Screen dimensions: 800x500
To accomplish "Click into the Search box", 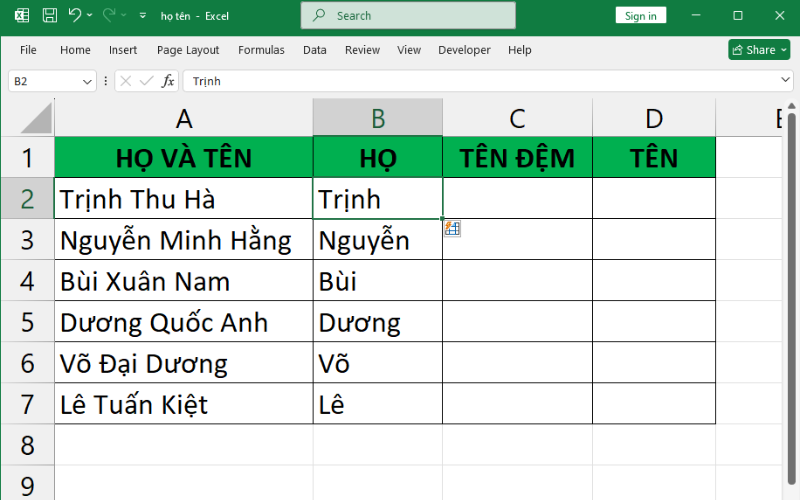I will [x=408, y=15].
